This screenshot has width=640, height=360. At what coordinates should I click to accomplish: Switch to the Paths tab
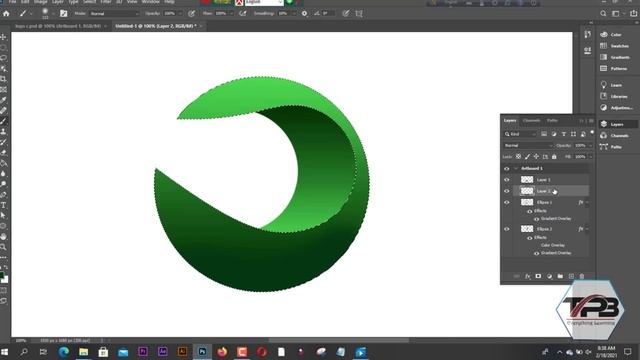[552, 120]
